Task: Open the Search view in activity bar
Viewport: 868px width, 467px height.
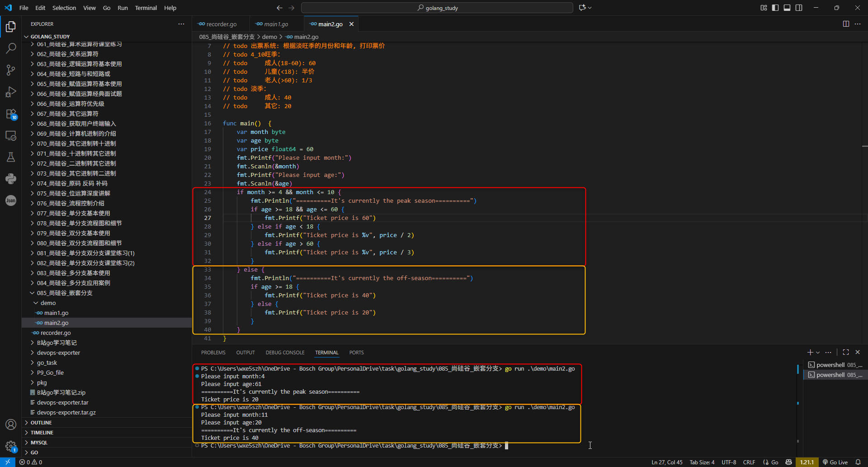Action: [11, 48]
